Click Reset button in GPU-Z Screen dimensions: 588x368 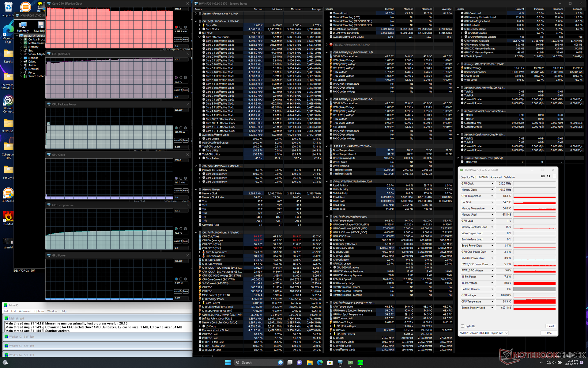[550, 326]
